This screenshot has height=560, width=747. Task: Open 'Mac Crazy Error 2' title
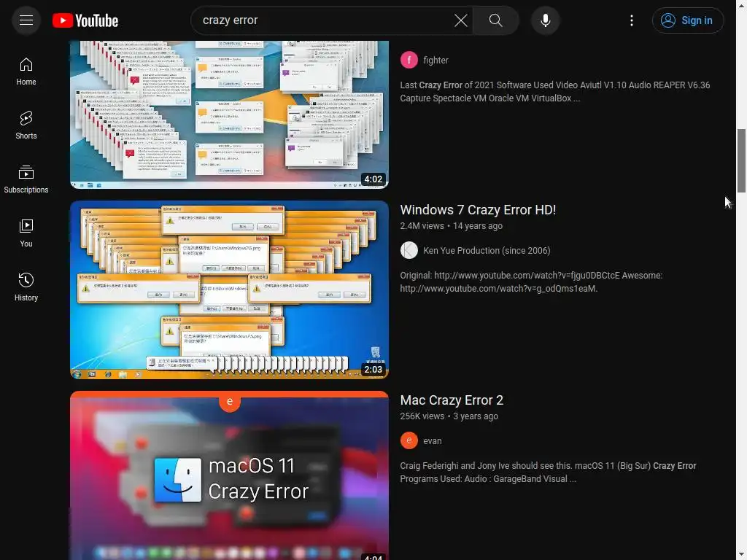click(x=452, y=400)
